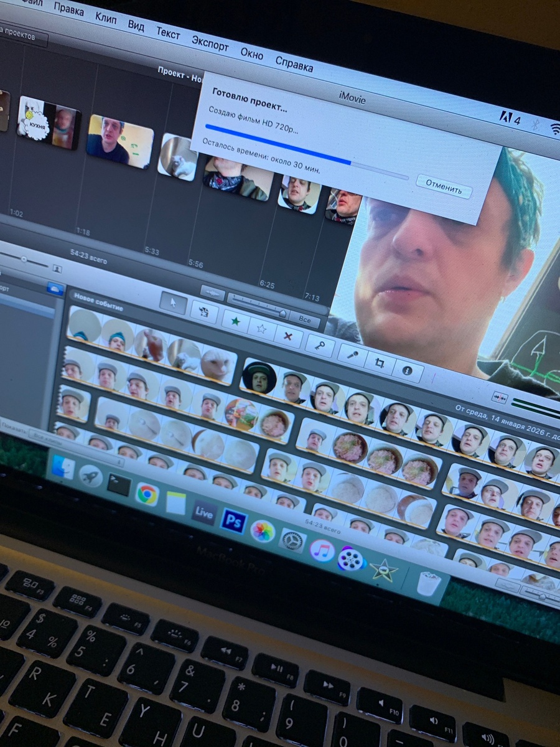Viewport: 560px width, 747px height.
Task: Select the КУХНЯ clip in project timeline
Action: point(48,121)
